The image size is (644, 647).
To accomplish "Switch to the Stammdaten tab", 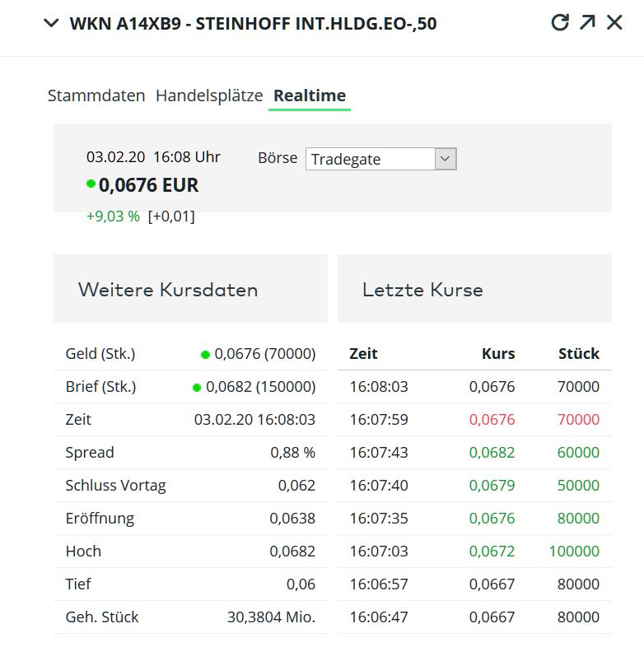I will pyautogui.click(x=96, y=95).
